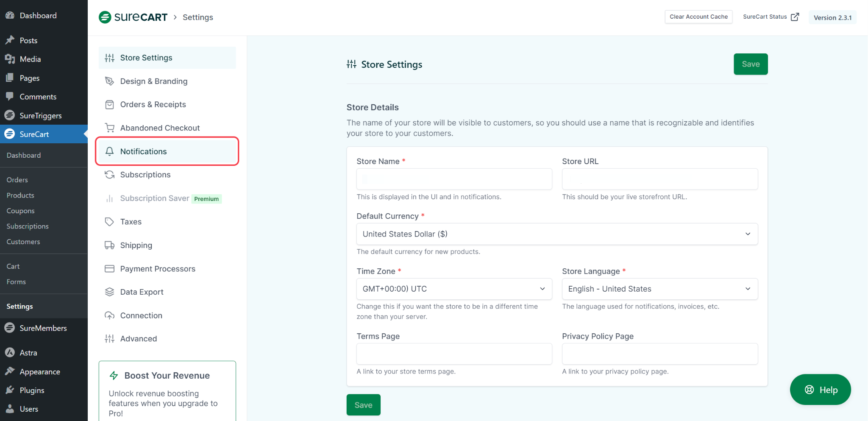Open Cart in SureCart submenu
The width and height of the screenshot is (868, 421).
click(x=13, y=266)
